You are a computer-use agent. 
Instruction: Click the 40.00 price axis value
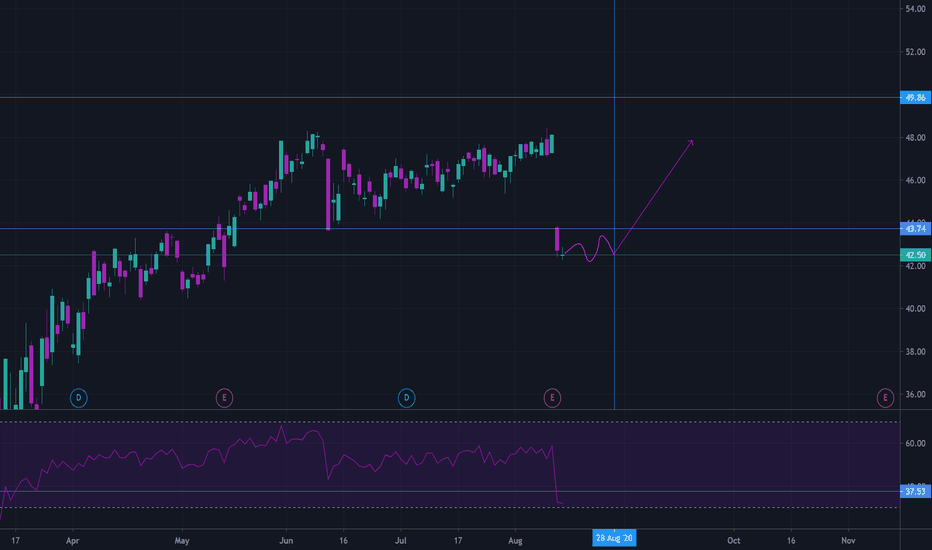(x=915, y=309)
